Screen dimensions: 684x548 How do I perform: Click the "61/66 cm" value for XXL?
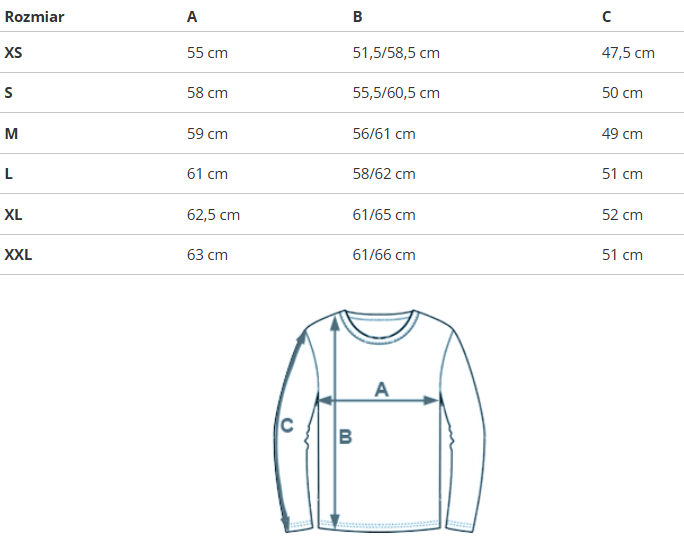tap(384, 255)
